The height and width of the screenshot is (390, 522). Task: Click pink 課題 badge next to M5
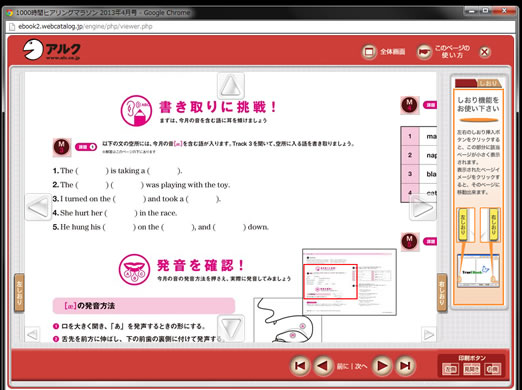(430, 241)
